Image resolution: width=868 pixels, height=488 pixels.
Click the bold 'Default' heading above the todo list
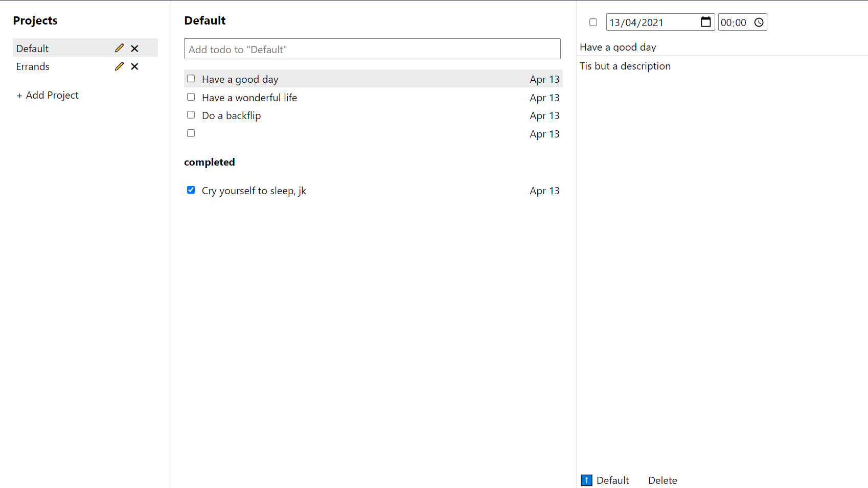(x=205, y=20)
